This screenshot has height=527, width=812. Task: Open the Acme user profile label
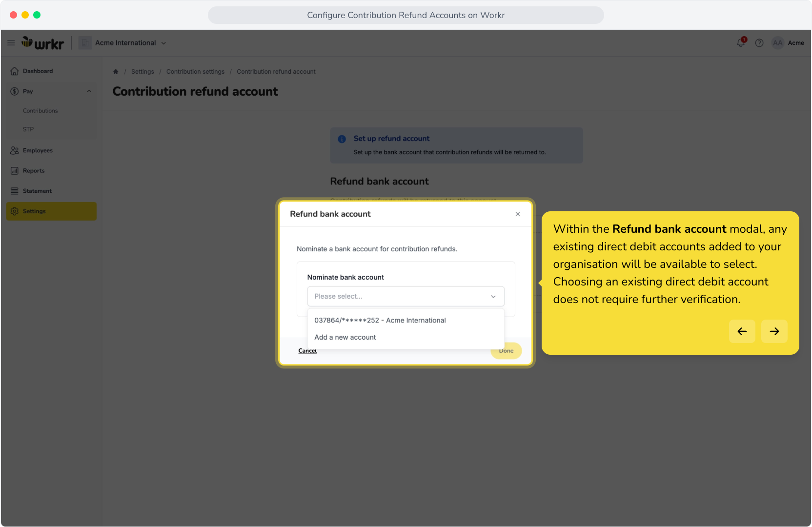click(796, 43)
